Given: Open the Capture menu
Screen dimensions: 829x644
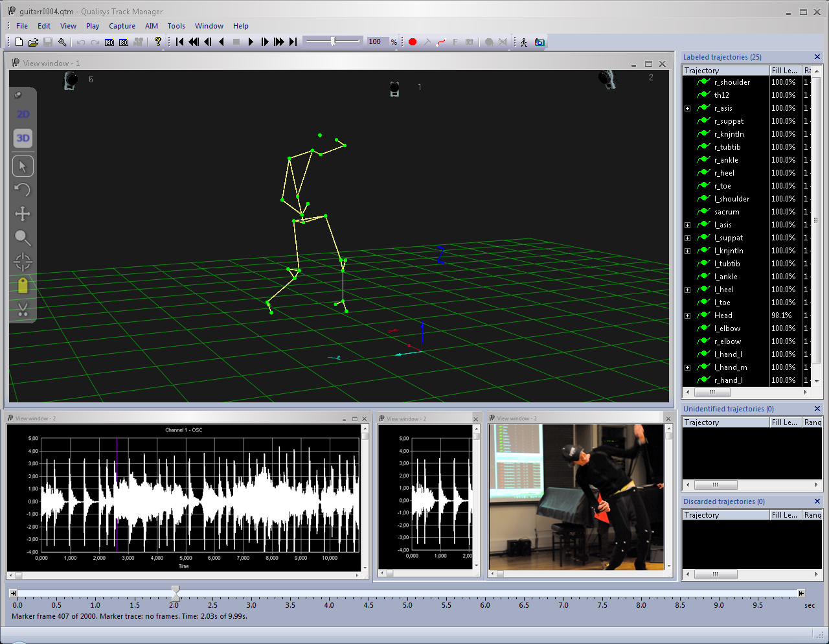Looking at the screenshot, I should [x=122, y=26].
